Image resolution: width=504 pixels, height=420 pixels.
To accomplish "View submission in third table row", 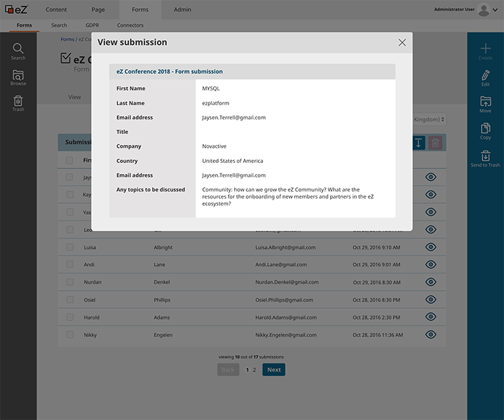I will click(431, 212).
